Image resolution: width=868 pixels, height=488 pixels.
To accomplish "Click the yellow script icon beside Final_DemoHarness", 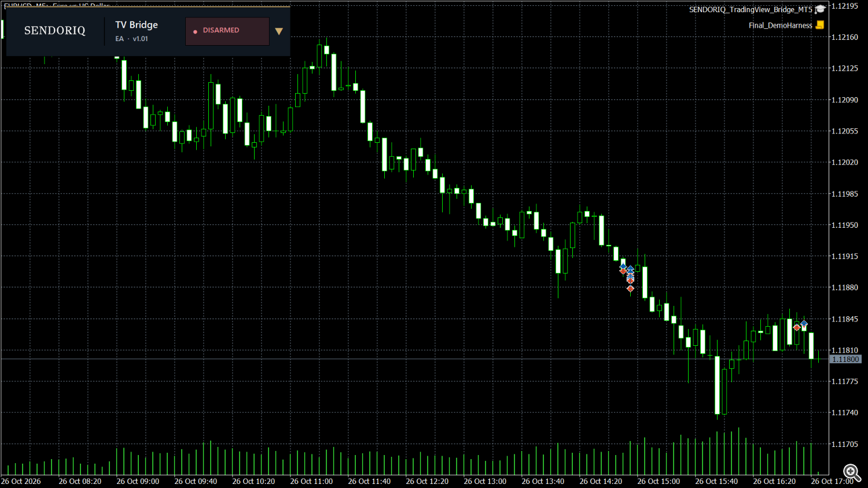I will pyautogui.click(x=820, y=25).
